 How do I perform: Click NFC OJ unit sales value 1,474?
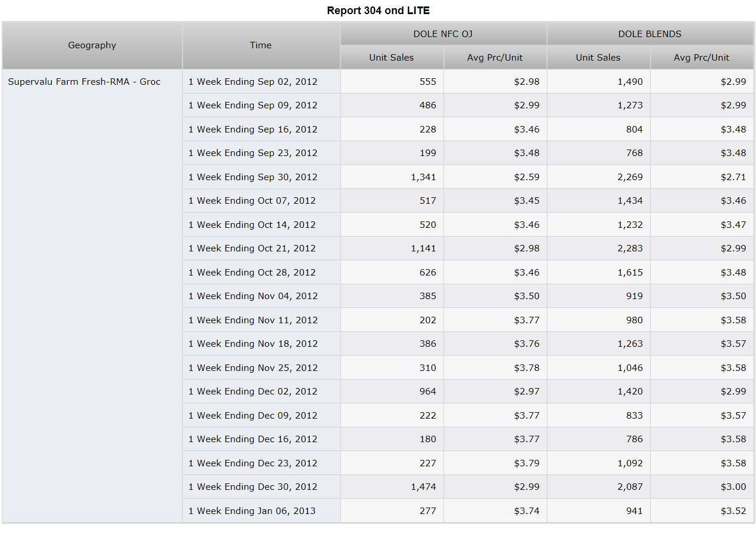pyautogui.click(x=424, y=487)
